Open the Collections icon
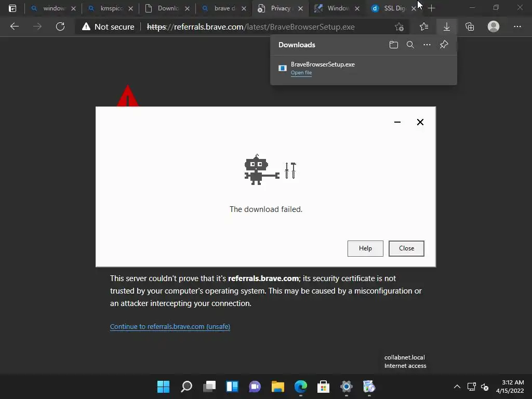 pos(470,26)
